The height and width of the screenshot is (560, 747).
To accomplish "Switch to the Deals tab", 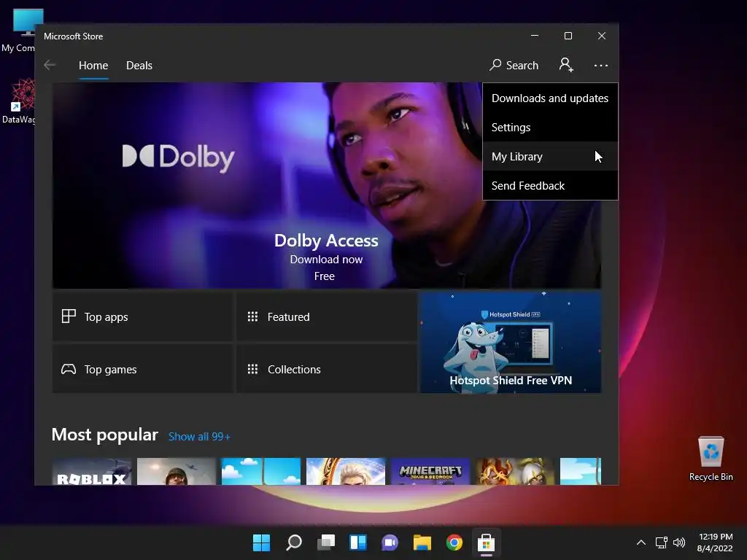I will pos(139,65).
